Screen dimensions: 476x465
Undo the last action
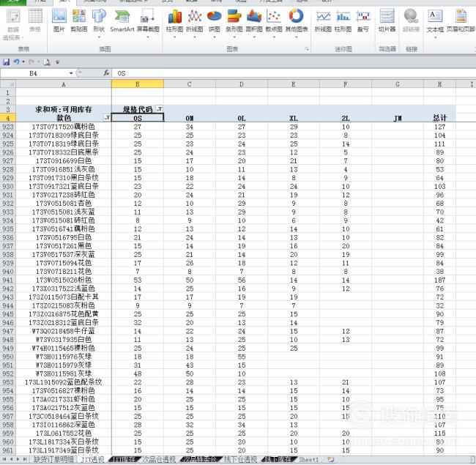tap(16, 62)
